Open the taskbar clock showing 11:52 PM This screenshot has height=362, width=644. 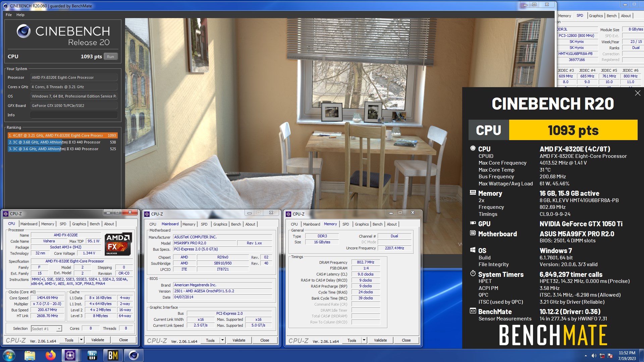click(x=627, y=356)
